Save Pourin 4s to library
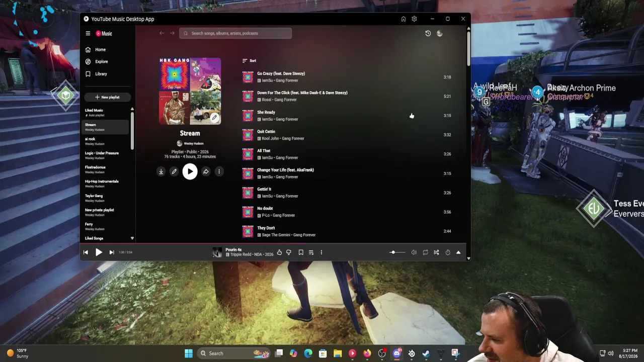 [x=301, y=252]
